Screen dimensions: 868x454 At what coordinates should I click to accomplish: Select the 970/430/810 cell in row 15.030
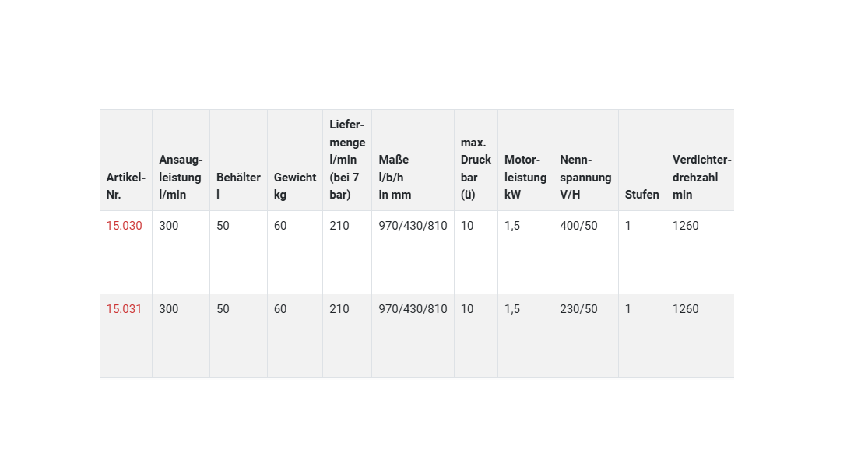[413, 226]
